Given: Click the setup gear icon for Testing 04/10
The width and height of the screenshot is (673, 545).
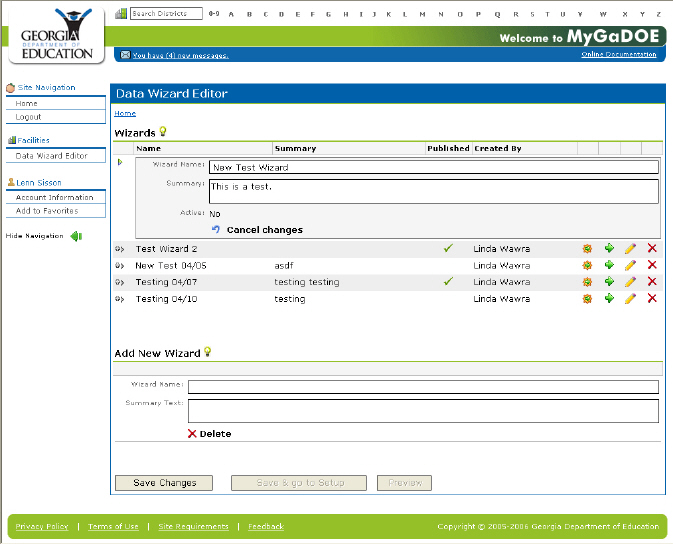Looking at the screenshot, I should (587, 299).
